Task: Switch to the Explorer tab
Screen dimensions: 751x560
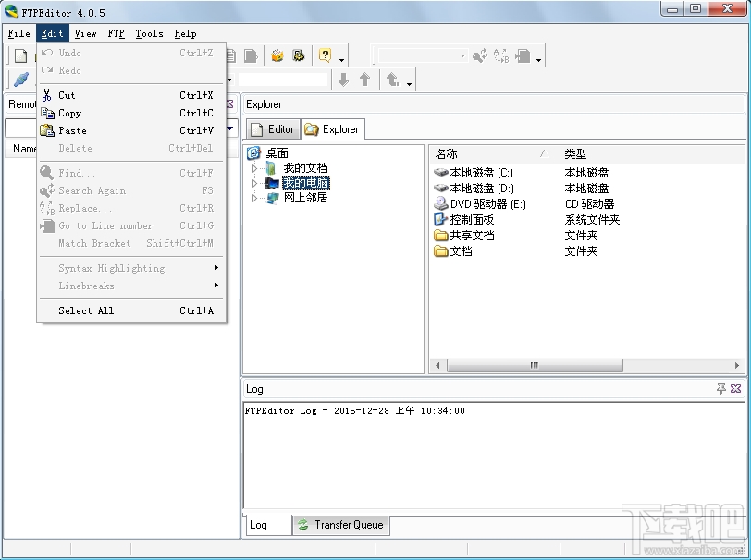Action: (x=332, y=129)
